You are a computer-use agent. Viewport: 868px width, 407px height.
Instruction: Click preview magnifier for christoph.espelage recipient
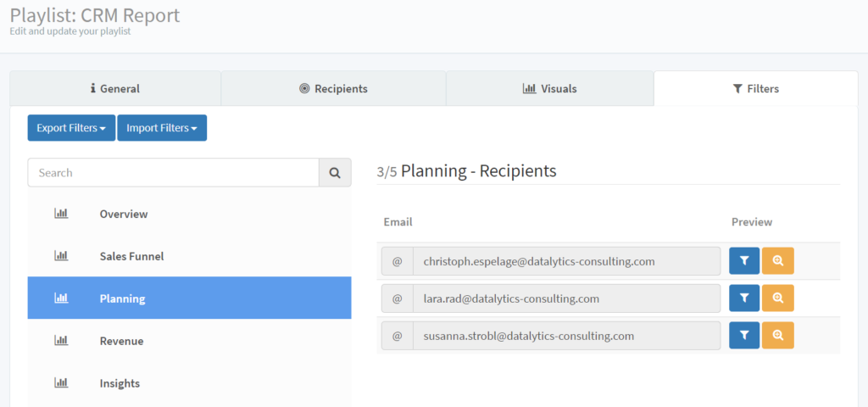click(778, 261)
